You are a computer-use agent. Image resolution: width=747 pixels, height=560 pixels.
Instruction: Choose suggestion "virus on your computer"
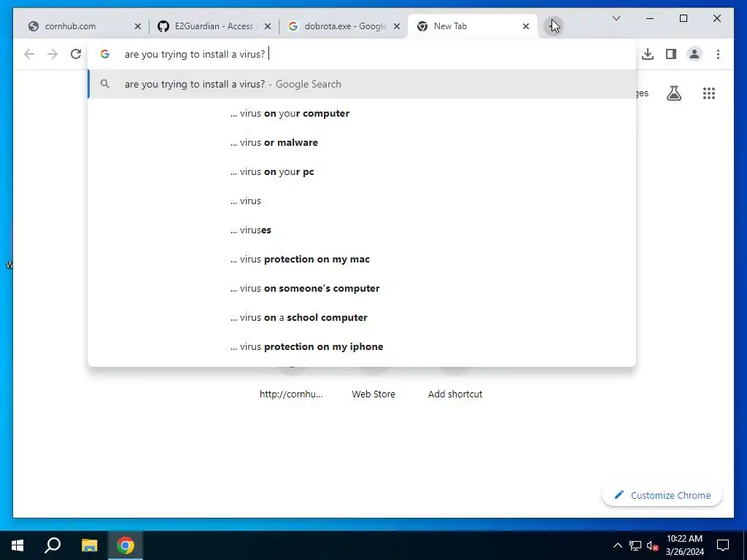click(362, 113)
